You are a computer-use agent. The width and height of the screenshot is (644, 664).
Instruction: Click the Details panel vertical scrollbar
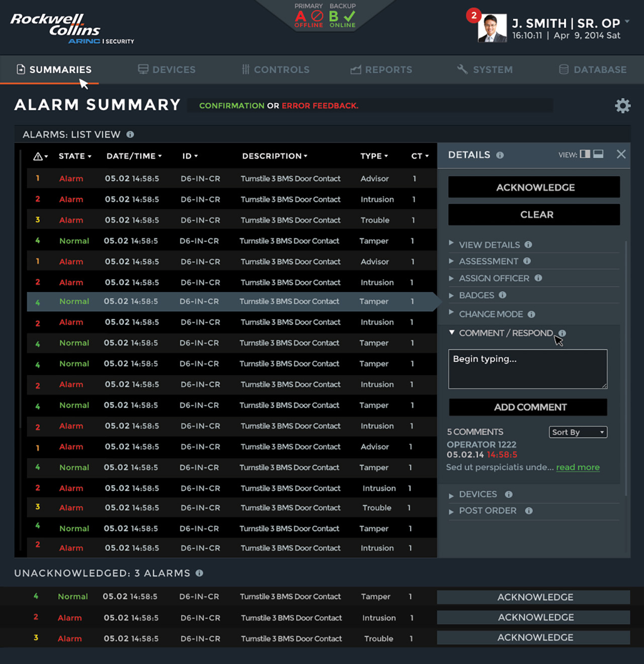point(626,367)
